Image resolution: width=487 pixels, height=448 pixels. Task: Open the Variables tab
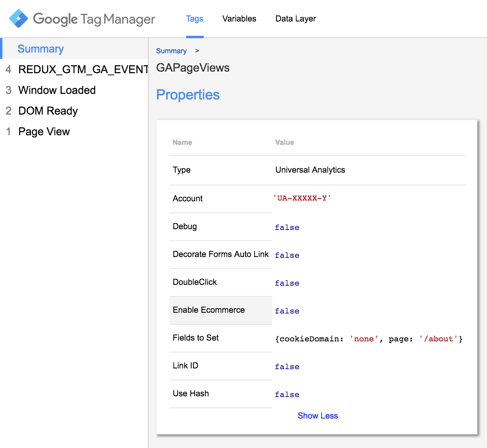(x=239, y=19)
